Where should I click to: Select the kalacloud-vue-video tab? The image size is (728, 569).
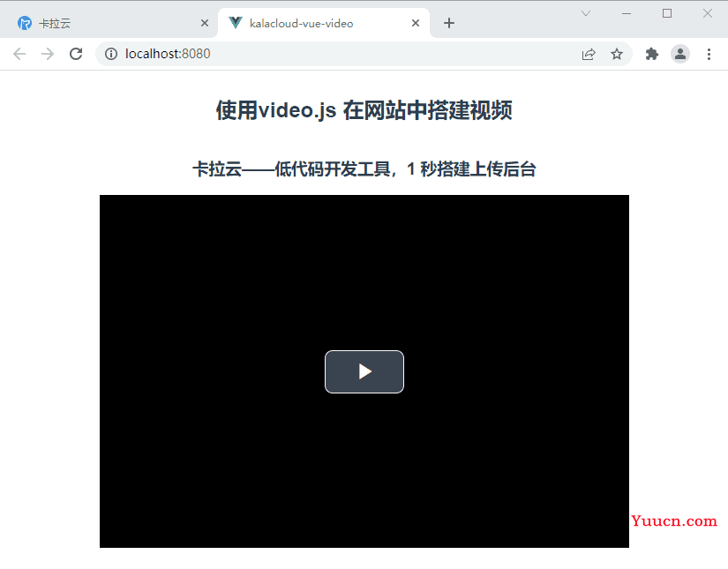pos(324,23)
